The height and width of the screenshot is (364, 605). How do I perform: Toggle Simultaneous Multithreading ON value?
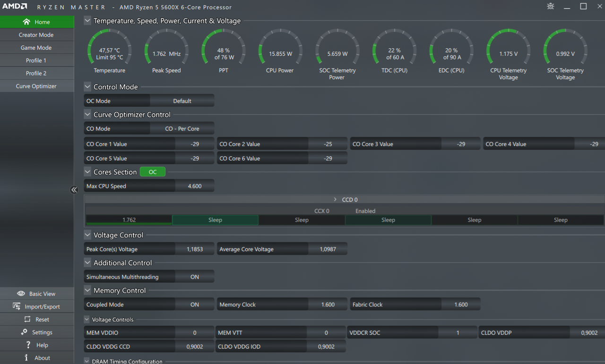195,277
